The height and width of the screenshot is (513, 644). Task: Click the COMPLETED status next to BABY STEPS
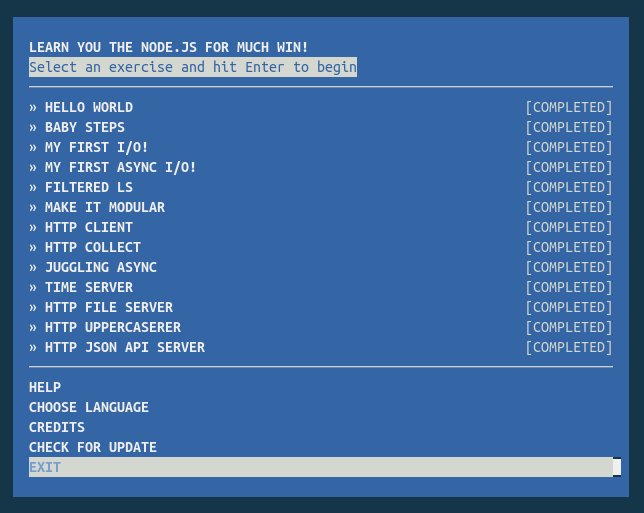569,127
